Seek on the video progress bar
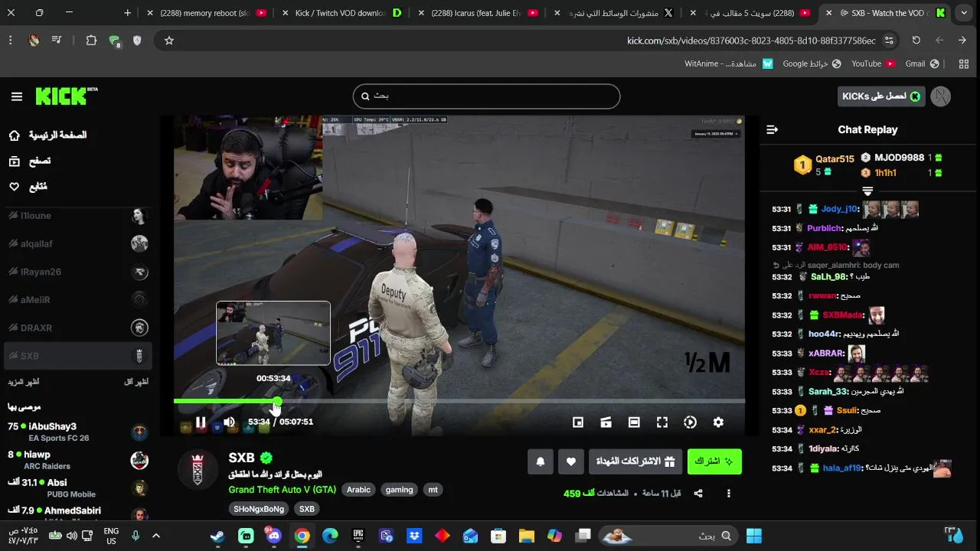The width and height of the screenshot is (980, 551). tap(459, 401)
